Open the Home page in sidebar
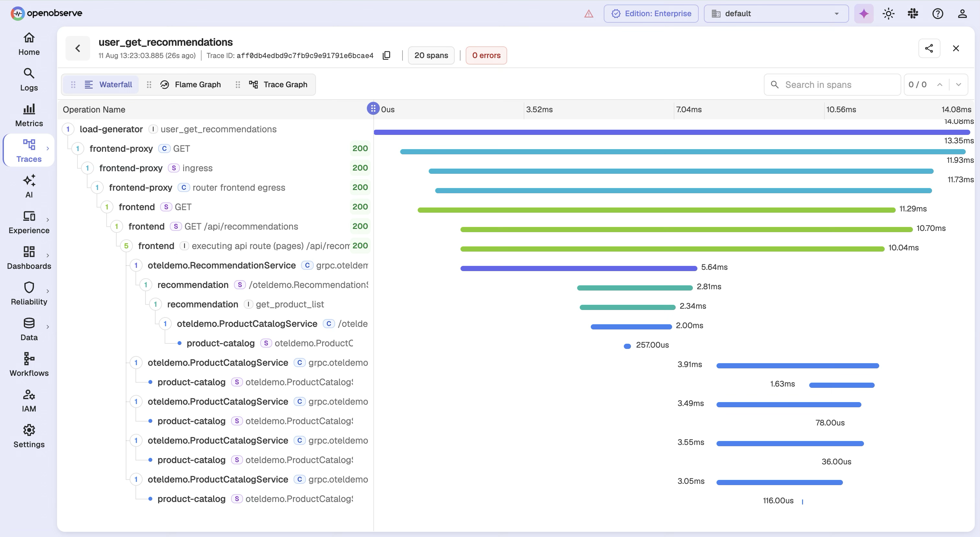This screenshot has height=537, width=980. tap(29, 44)
